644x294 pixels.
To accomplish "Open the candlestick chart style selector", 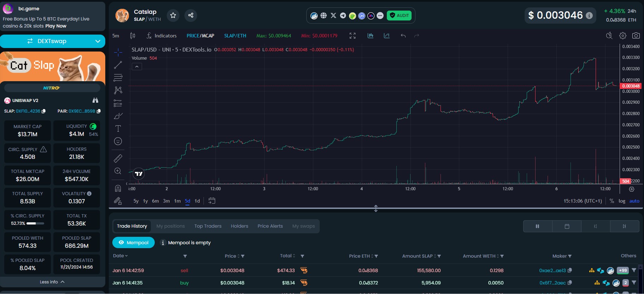I will point(132,36).
